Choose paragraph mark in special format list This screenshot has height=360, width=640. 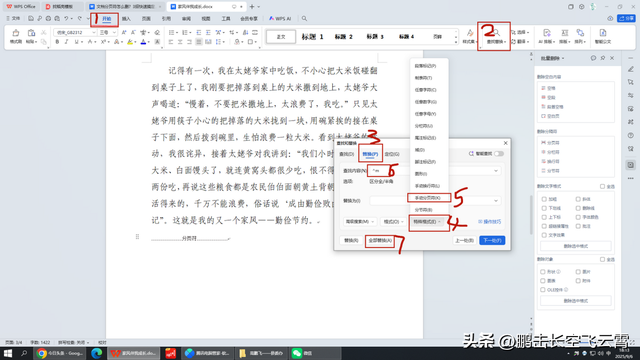tap(425, 66)
